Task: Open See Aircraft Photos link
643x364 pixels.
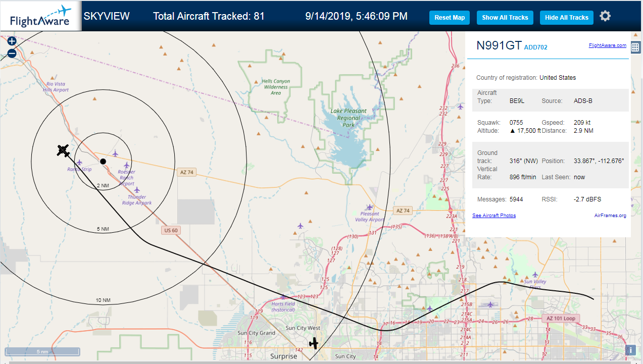Action: click(494, 216)
